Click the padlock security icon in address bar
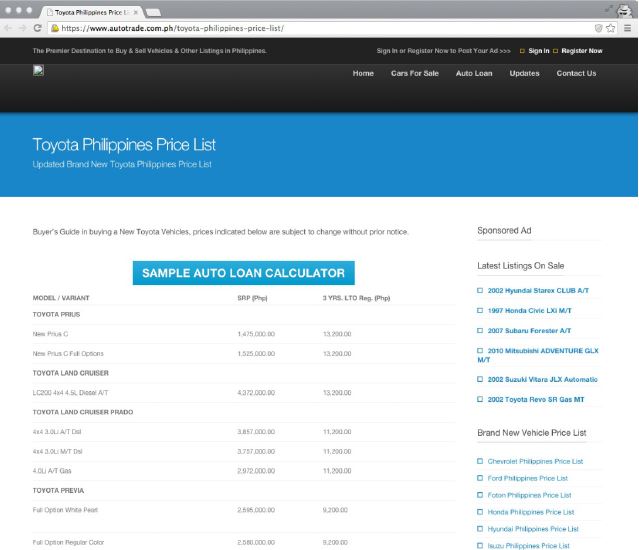639x550 pixels. tap(55, 28)
